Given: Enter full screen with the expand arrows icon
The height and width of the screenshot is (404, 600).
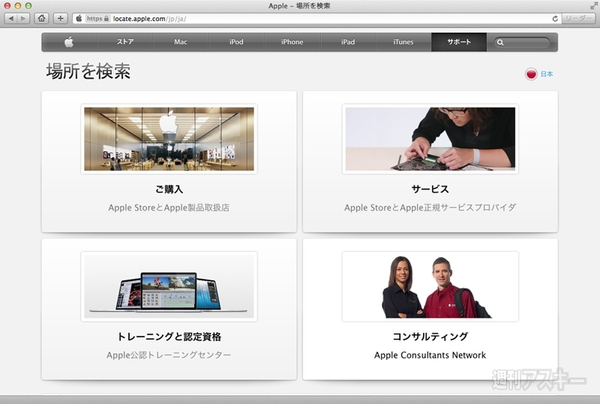Looking at the screenshot, I should 593,5.
